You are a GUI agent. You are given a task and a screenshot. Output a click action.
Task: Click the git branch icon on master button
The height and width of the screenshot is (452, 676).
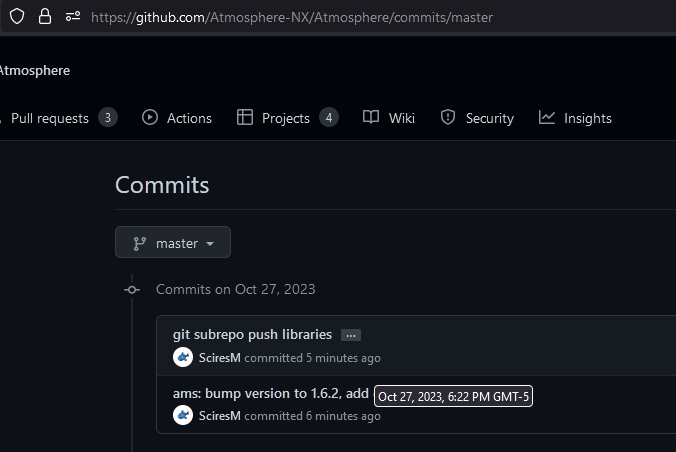[x=140, y=243]
